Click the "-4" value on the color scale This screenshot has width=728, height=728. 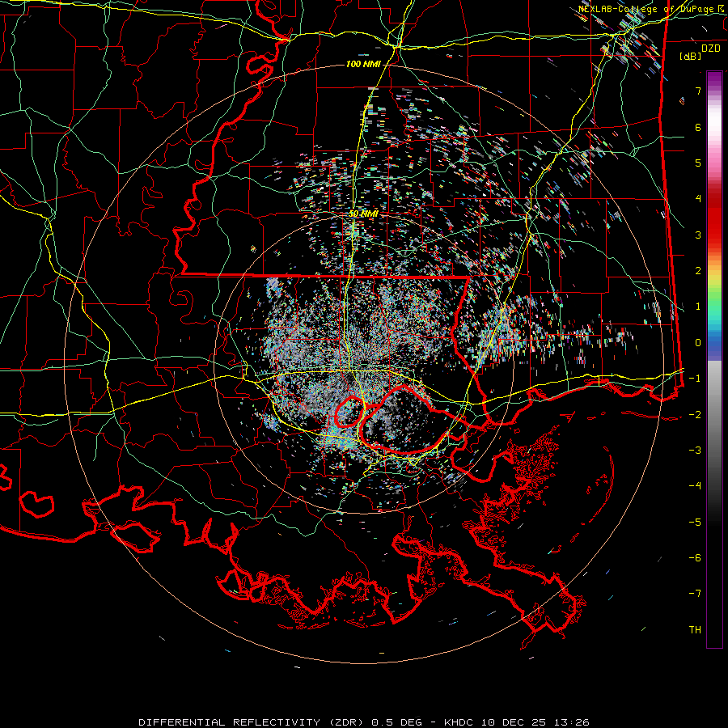pyautogui.click(x=695, y=486)
